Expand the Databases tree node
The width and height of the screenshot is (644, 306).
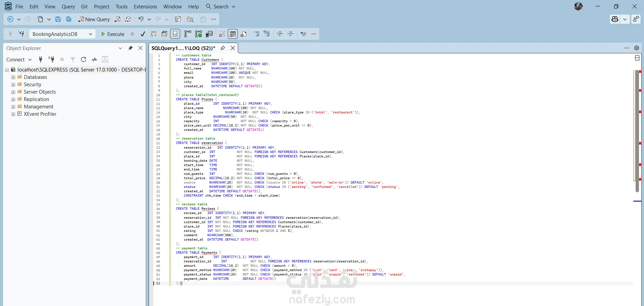[x=13, y=77]
